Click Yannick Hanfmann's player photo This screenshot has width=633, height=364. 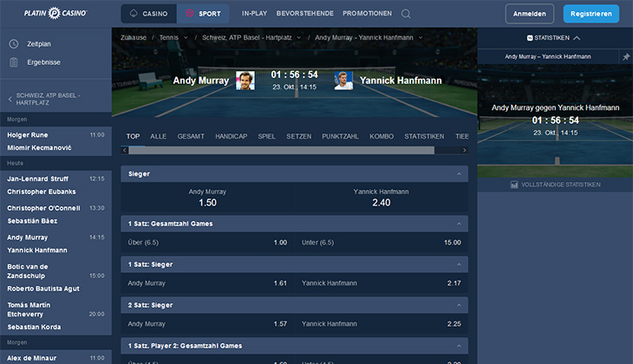[x=343, y=81]
